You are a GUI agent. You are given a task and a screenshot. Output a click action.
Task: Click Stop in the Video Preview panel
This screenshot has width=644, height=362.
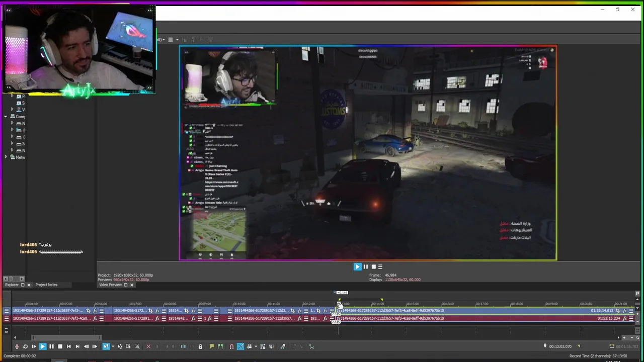(373, 266)
